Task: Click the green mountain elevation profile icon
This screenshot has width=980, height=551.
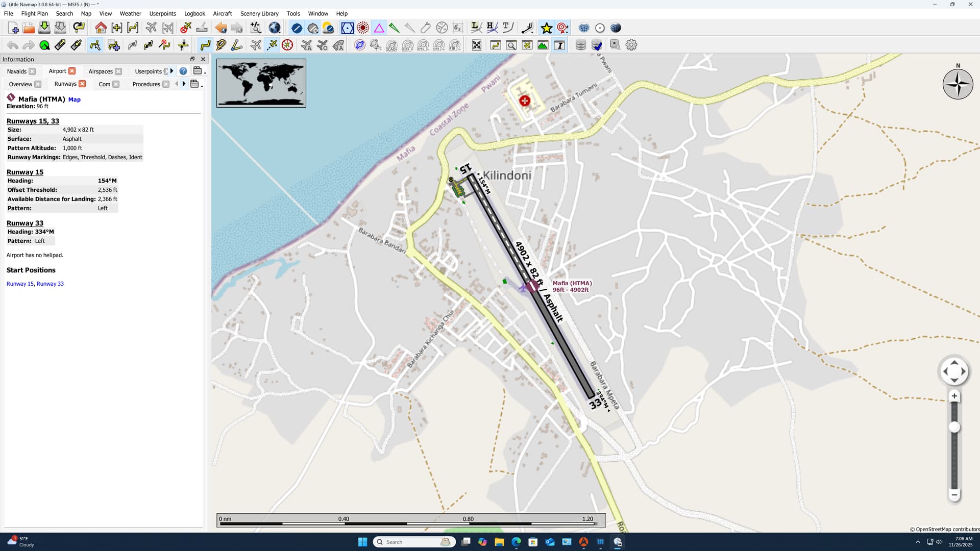Action: [x=543, y=45]
